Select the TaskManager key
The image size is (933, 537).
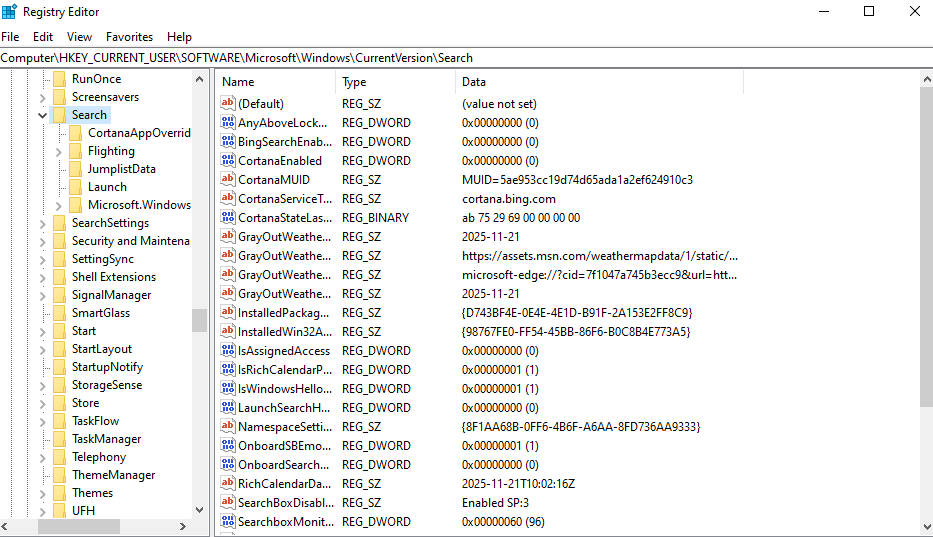point(107,439)
